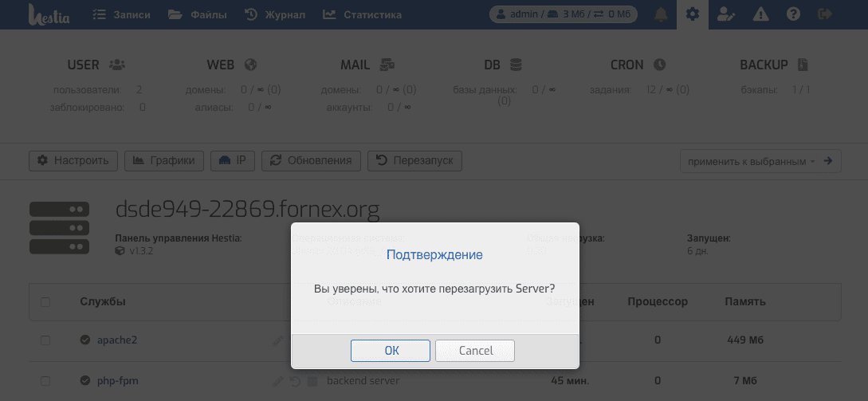Click the Подтверждение dialog title

coord(434,255)
